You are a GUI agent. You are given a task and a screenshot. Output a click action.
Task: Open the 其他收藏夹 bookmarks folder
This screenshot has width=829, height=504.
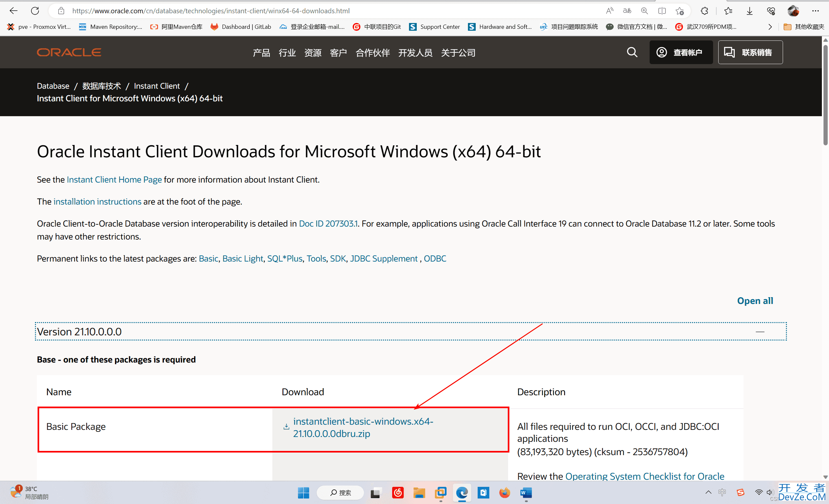(x=804, y=27)
